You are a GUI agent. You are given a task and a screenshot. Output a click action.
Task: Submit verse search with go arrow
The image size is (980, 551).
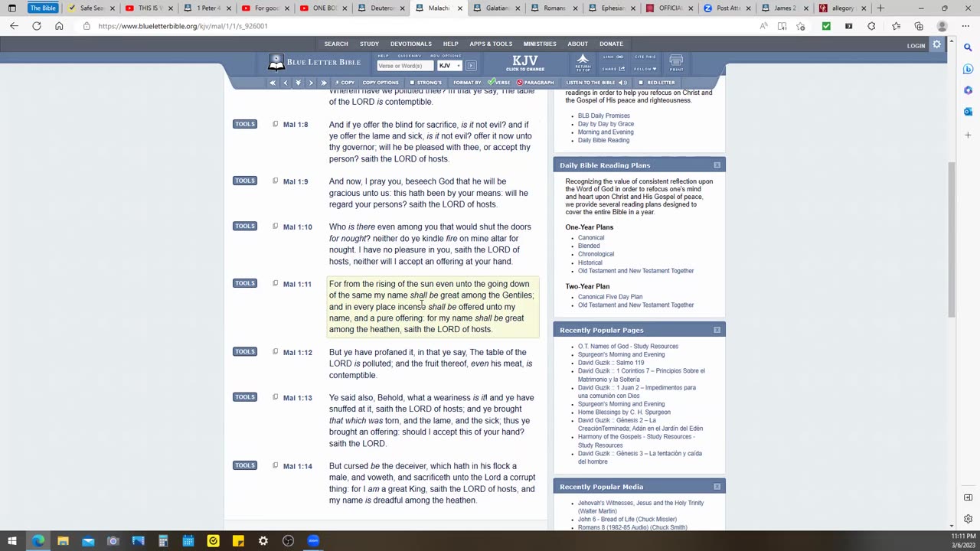471,66
